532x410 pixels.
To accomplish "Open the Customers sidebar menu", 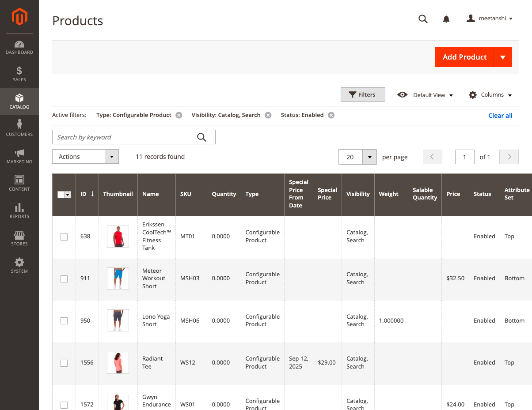I will pos(19,129).
